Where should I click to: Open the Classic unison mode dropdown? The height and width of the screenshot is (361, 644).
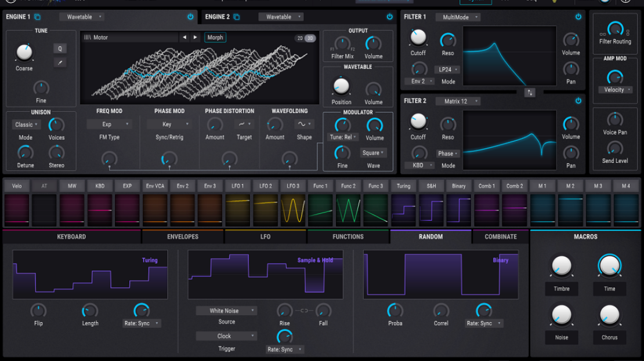tap(26, 125)
